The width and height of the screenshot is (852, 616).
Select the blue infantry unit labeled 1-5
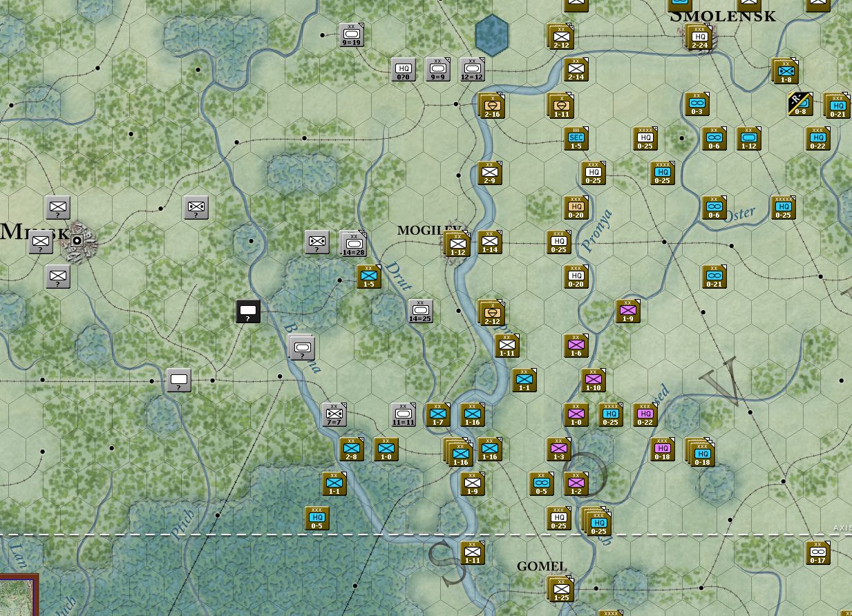pos(369,276)
